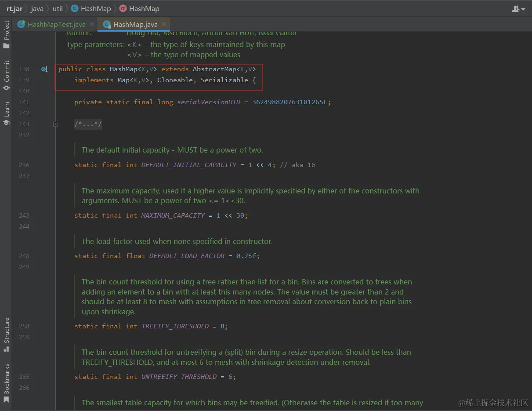Open the user account dropdown

518,9
